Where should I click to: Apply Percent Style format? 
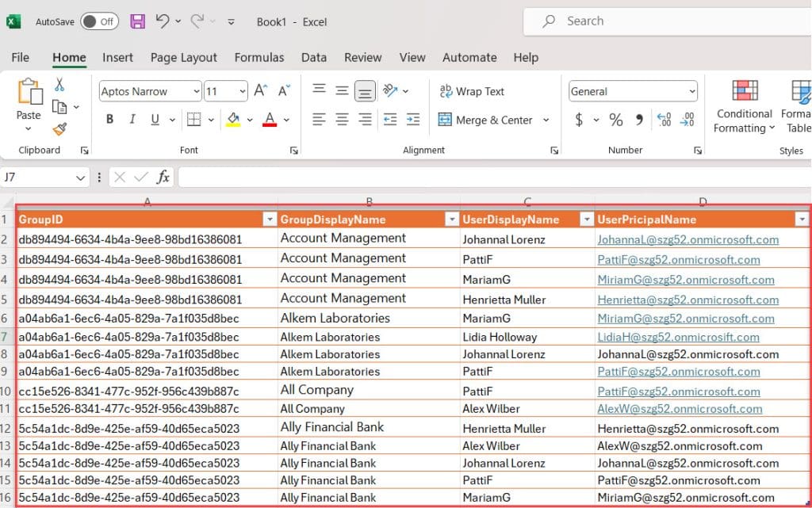[615, 120]
